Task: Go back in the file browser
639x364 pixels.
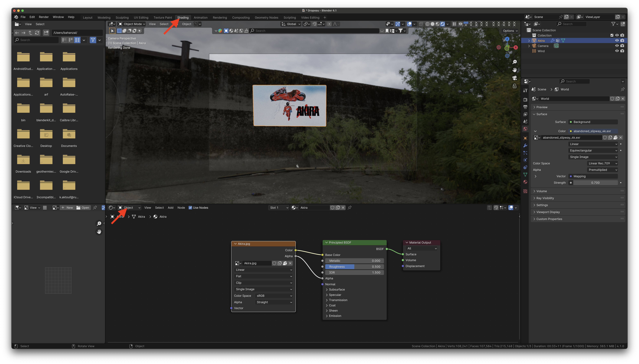Action: click(x=17, y=33)
